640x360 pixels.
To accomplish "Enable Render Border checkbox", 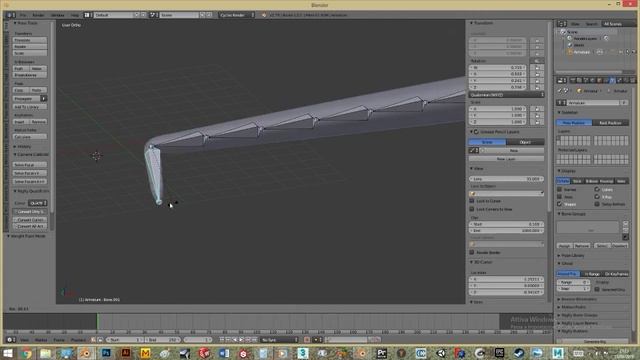I will [472, 252].
